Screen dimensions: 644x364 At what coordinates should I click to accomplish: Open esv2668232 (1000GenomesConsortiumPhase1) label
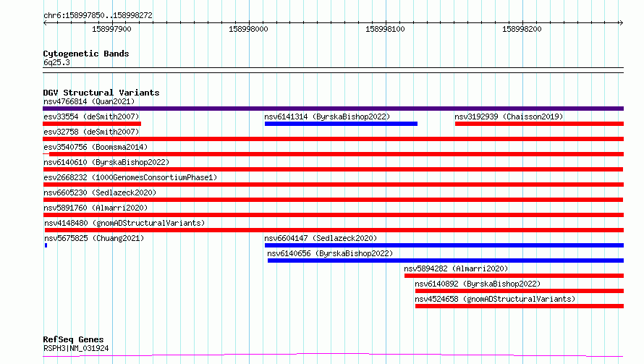[x=130, y=177]
